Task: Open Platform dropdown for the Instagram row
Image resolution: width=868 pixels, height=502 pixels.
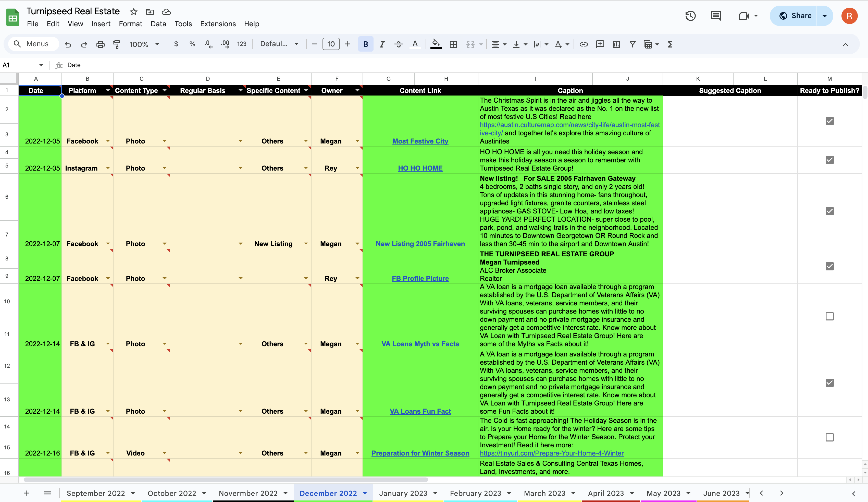Action: 108,168
